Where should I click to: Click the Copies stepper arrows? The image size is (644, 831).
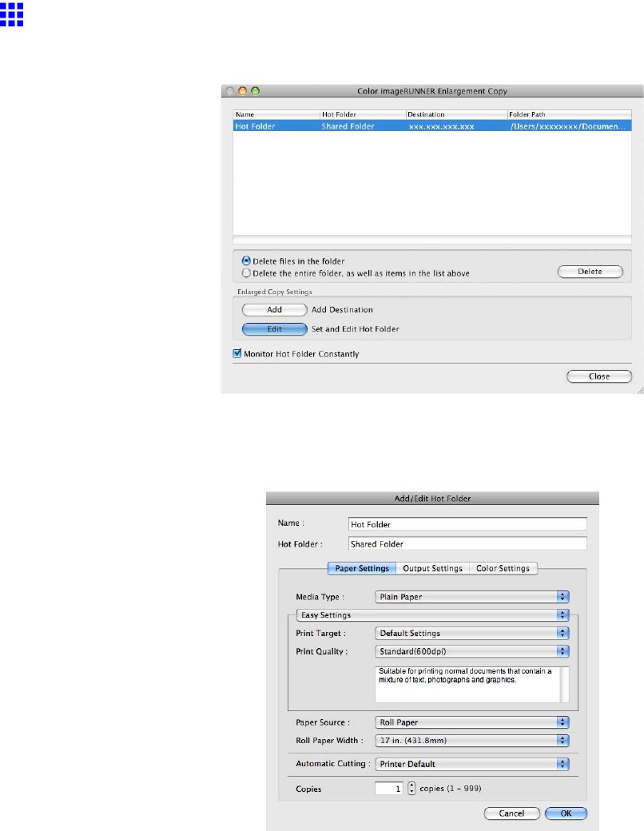coord(411,789)
